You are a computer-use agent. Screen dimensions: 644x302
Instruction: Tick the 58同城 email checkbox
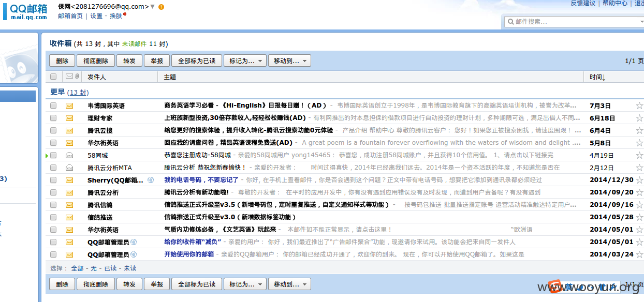tap(53, 155)
